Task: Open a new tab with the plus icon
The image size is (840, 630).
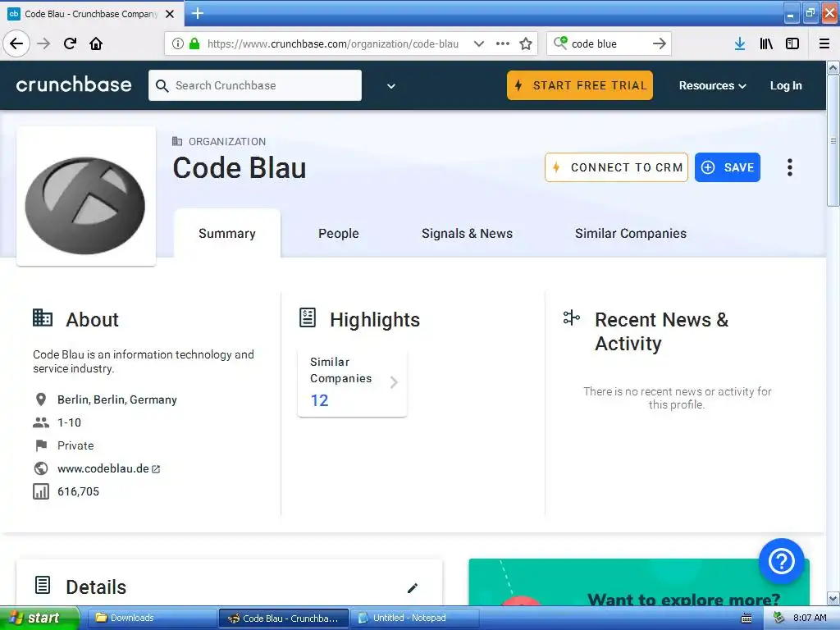Action: [x=198, y=13]
